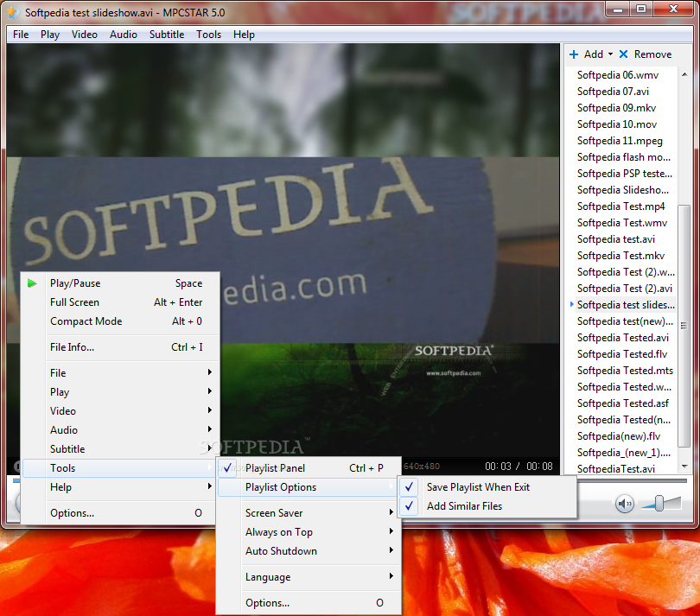The width and height of the screenshot is (700, 616).
Task: Select Subtitle entry in context menu
Action: pos(121,449)
